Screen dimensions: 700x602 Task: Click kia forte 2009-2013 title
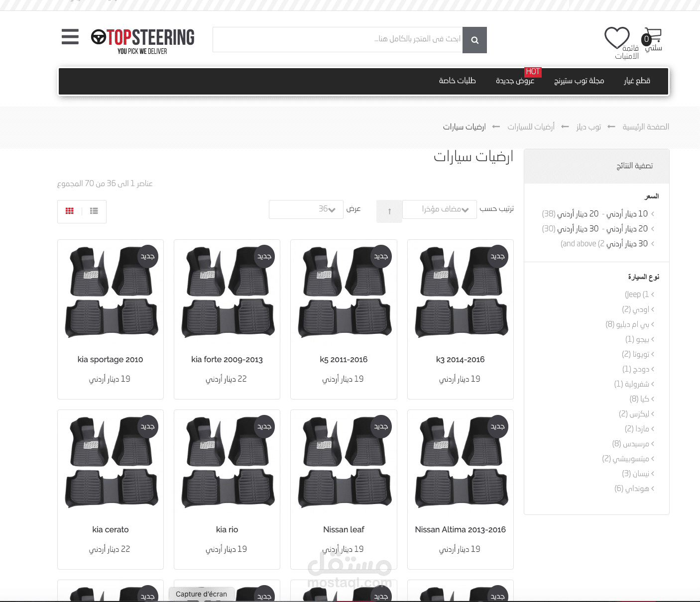tap(227, 360)
